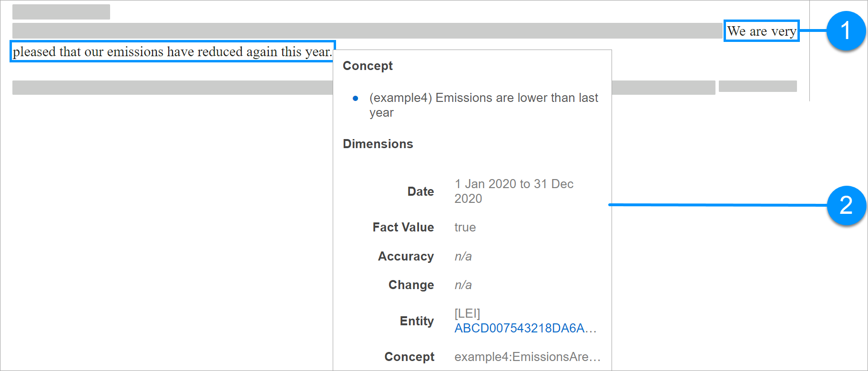
Task: Click the 'Date' row label
Action: [x=420, y=191]
